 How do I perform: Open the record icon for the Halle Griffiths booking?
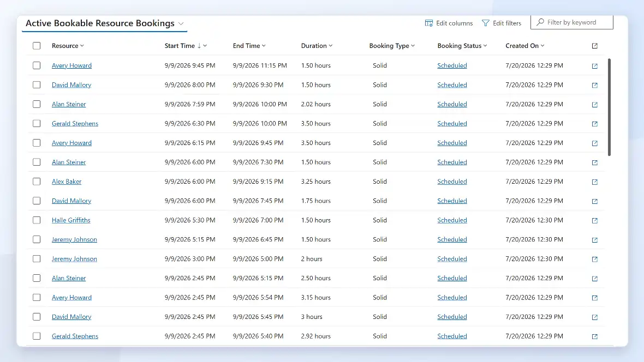(594, 220)
